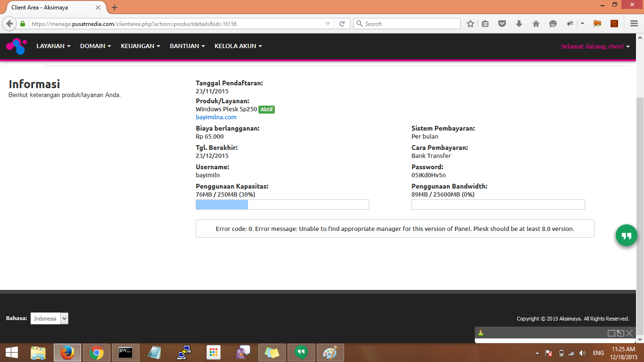
Task: Click the green padlock site identity icon
Action: coord(22,24)
